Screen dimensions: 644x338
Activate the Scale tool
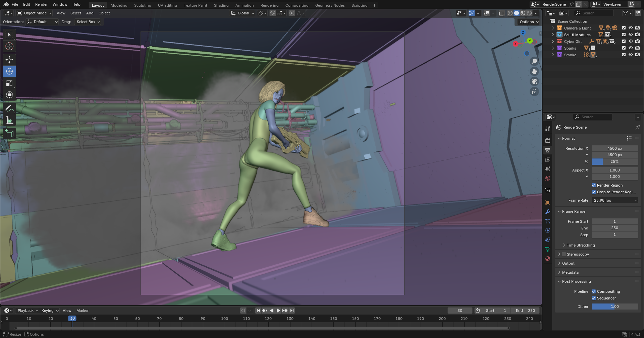pos(9,83)
